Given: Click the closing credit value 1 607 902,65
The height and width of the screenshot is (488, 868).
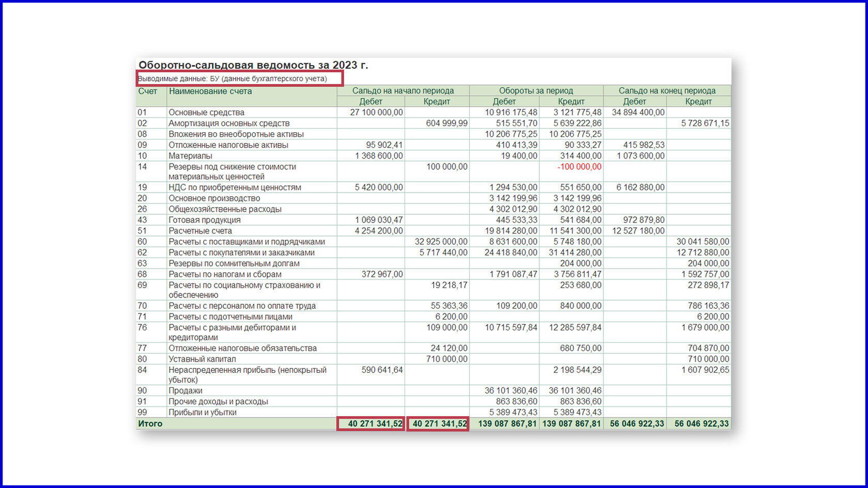Looking at the screenshot, I should [705, 370].
